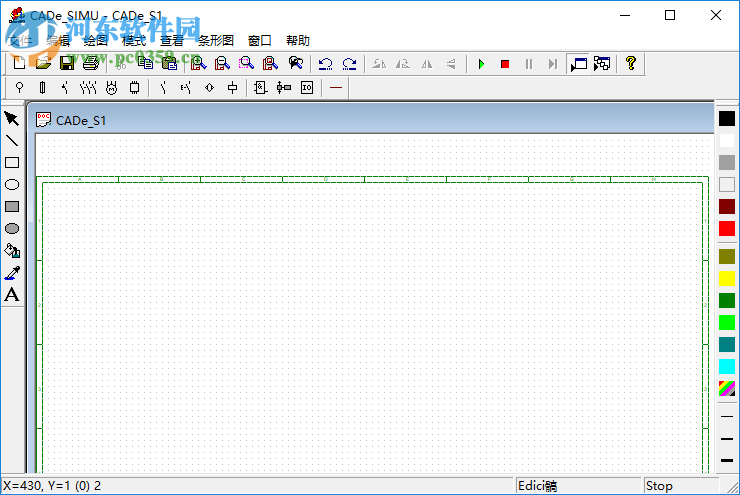
Task: Start simulation with green play button
Action: pos(481,64)
